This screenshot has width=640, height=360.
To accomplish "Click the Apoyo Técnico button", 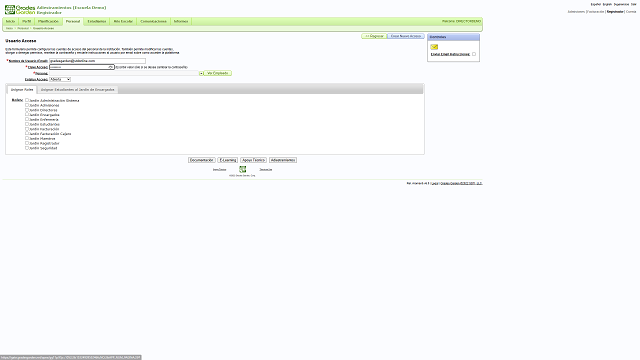I will point(253,160).
